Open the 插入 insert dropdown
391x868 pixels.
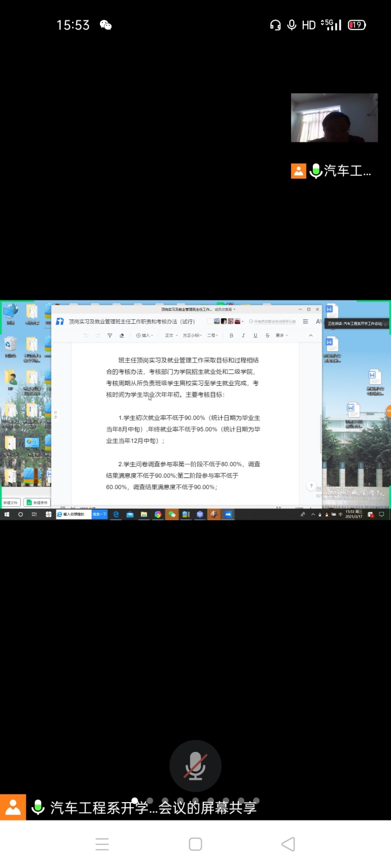(x=145, y=335)
